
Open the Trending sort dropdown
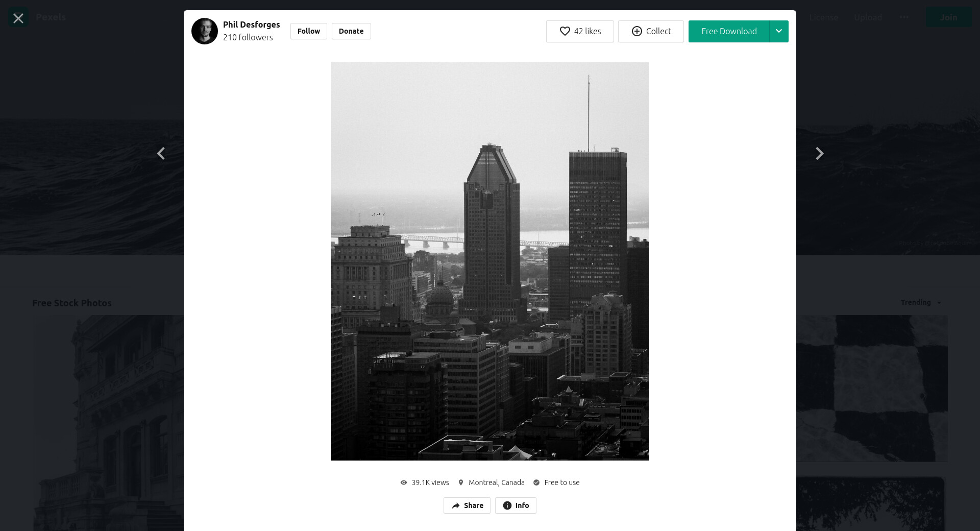(x=920, y=302)
